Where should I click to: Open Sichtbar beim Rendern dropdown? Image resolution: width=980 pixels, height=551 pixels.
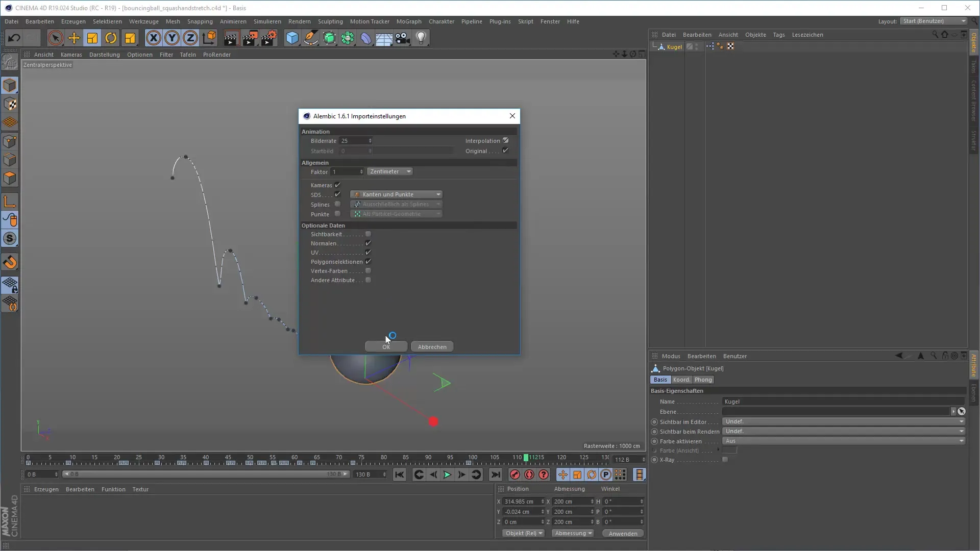pos(843,431)
